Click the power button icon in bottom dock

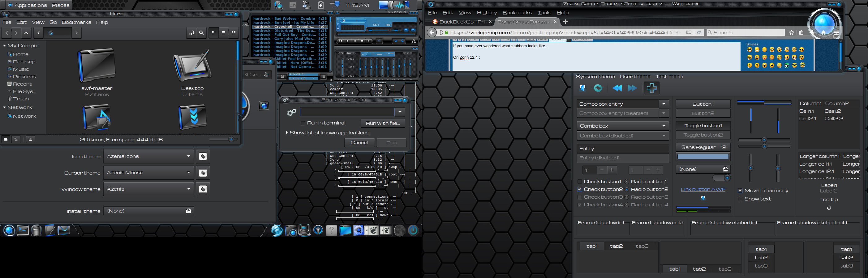(413, 230)
